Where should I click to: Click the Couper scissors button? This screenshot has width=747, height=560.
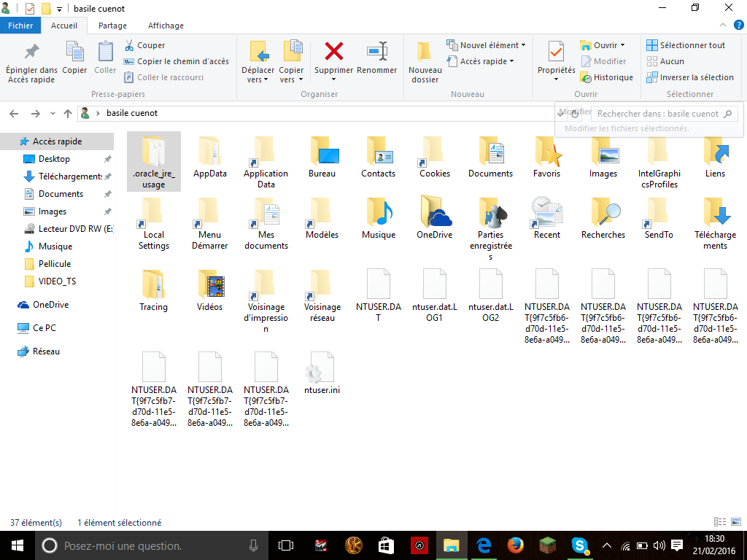click(x=144, y=45)
